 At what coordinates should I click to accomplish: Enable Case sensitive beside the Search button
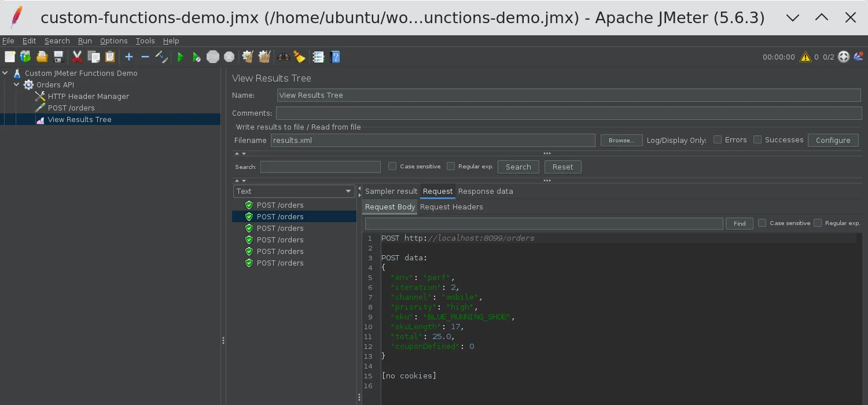tap(392, 166)
